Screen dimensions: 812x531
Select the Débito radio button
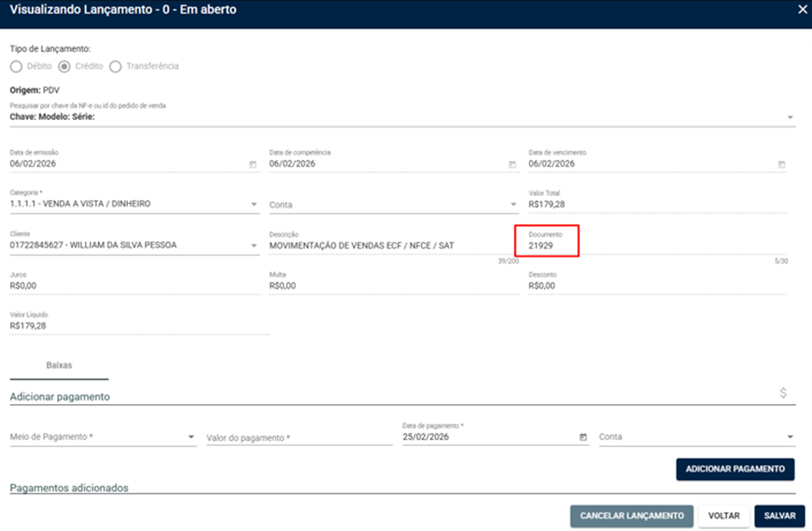click(16, 66)
